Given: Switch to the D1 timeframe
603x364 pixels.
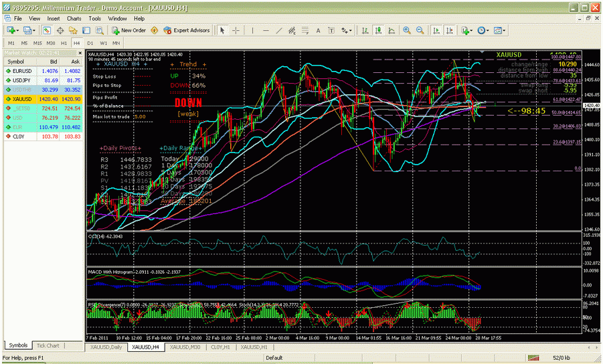Looking at the screenshot, I should pos(90,43).
